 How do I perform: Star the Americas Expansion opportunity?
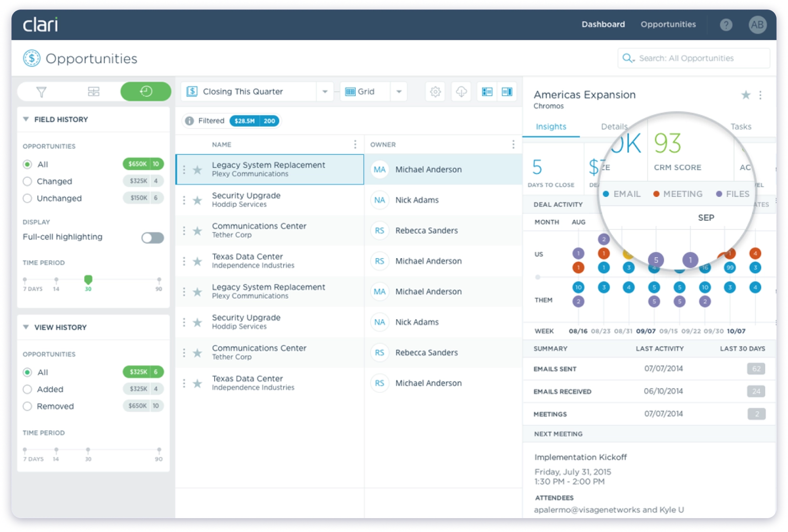(745, 95)
